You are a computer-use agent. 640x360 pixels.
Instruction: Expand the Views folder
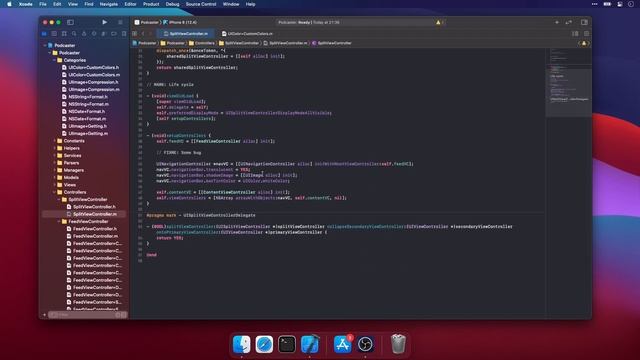coord(54,185)
